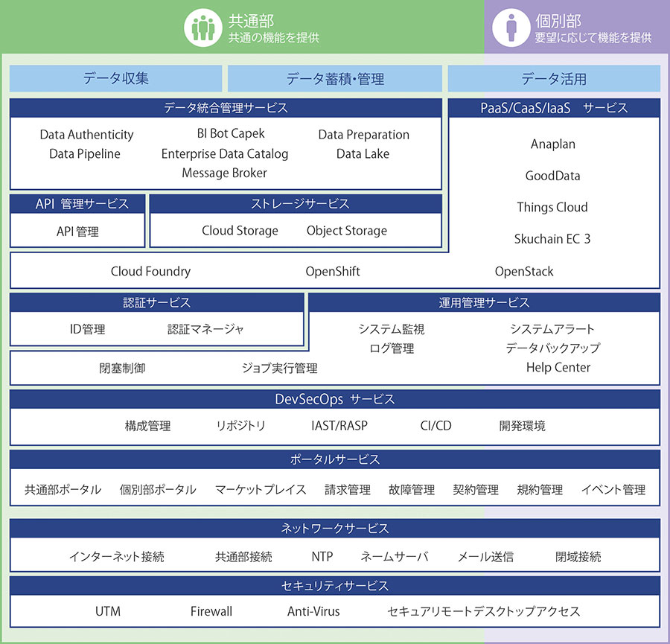Click the Help Center text
The height and width of the screenshot is (644, 670).
[x=558, y=368]
